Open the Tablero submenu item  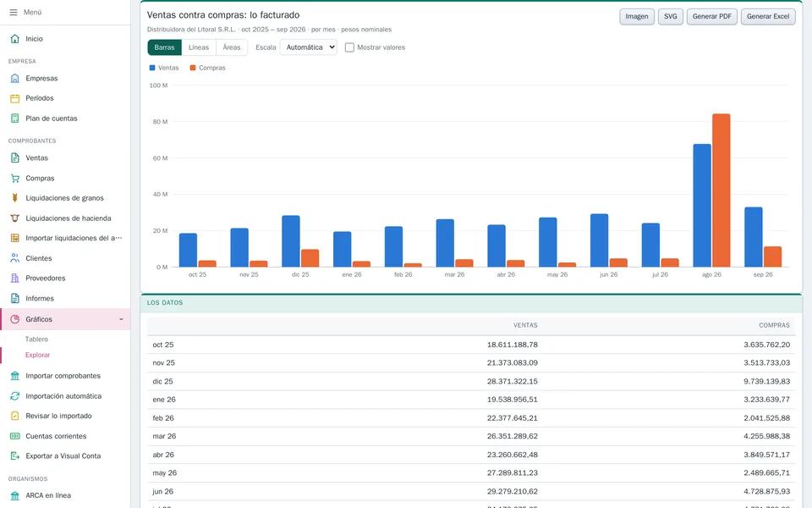click(x=36, y=339)
